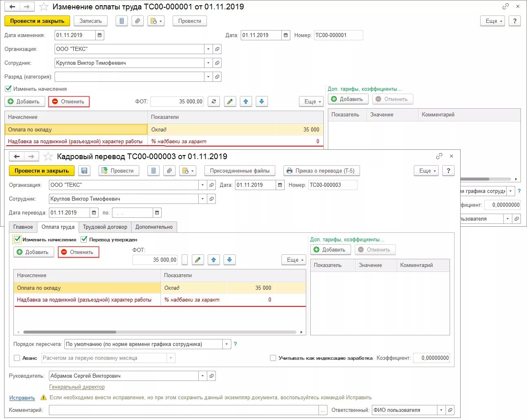Screen dimensions: 527x420
Task: Open calendar for Дата field in top window
Action: click(x=286, y=35)
